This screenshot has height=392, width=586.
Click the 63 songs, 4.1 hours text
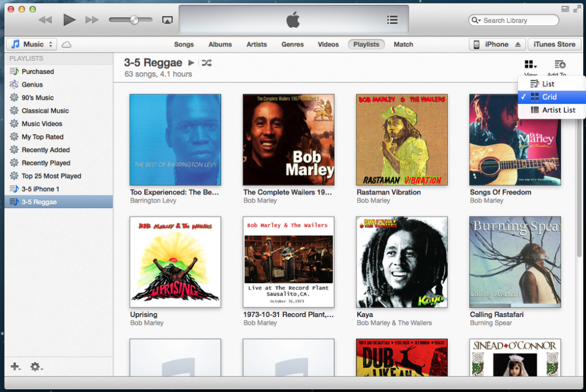click(158, 74)
